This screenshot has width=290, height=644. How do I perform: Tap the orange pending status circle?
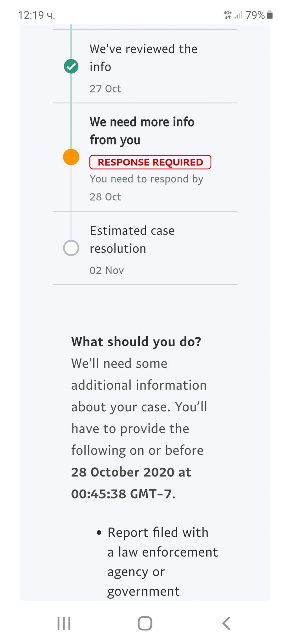[71, 157]
